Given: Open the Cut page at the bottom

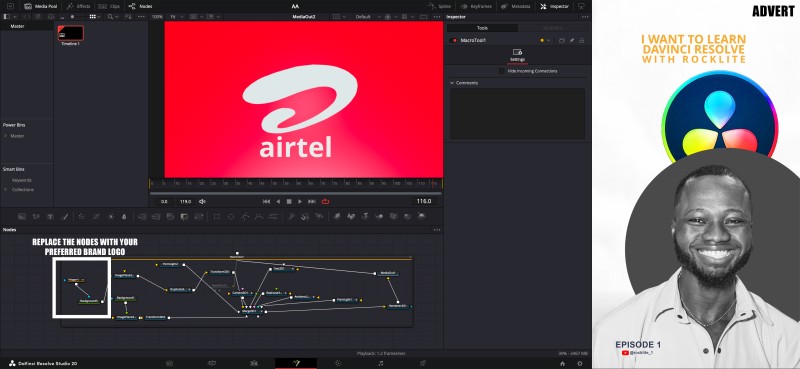Looking at the screenshot, I should 211,363.
